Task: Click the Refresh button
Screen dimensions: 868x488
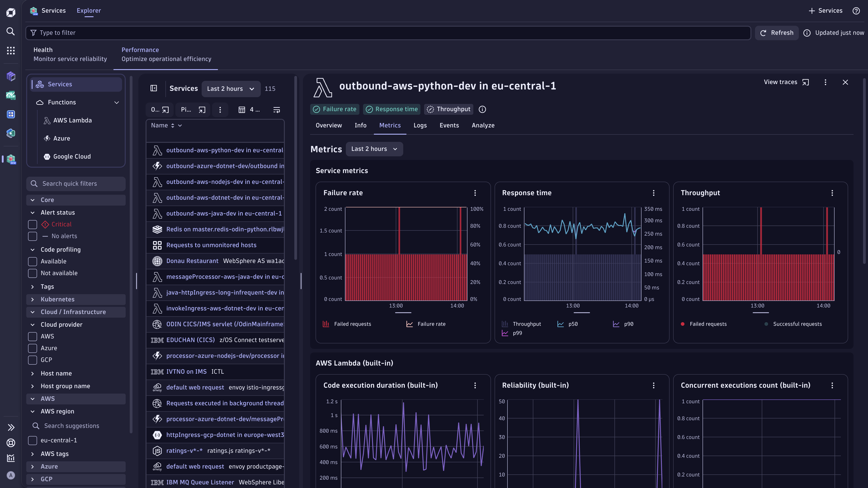Action: click(776, 33)
